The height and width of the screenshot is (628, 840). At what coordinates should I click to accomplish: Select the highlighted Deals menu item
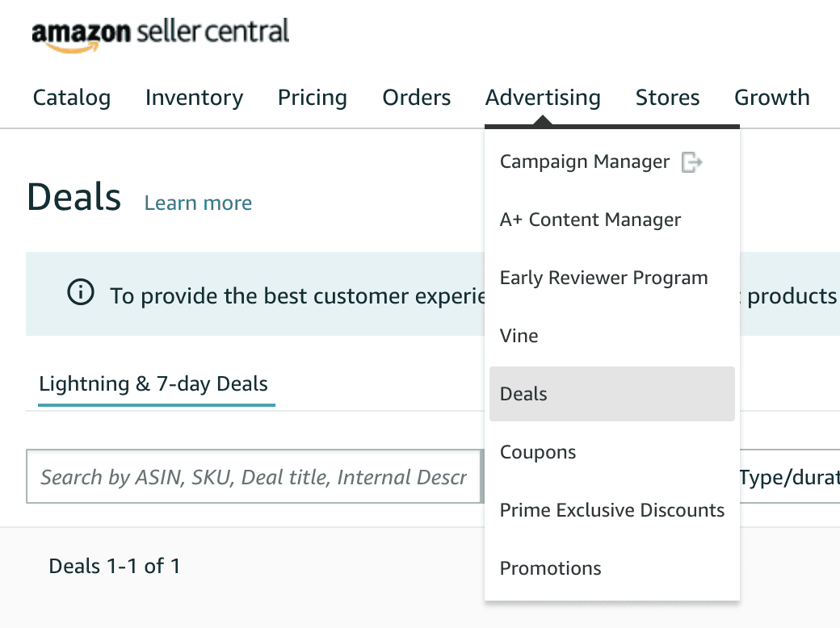point(611,394)
